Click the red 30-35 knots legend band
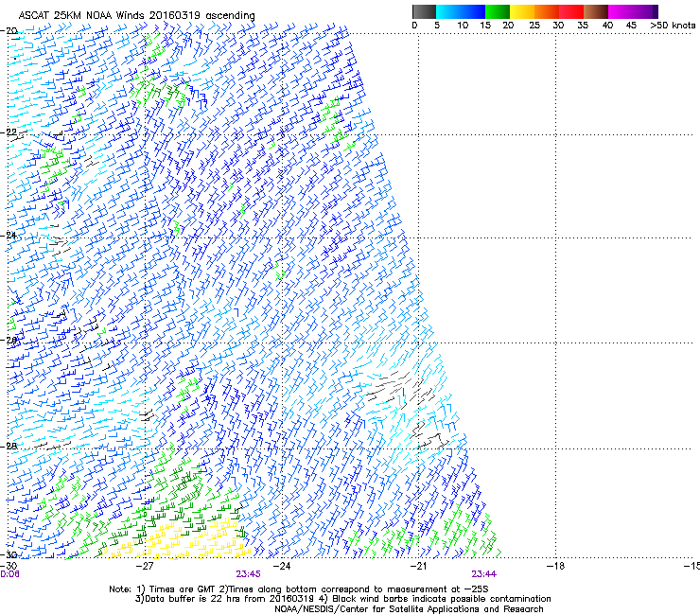Image resolution: width=700 pixels, height=615 pixels. [x=571, y=11]
